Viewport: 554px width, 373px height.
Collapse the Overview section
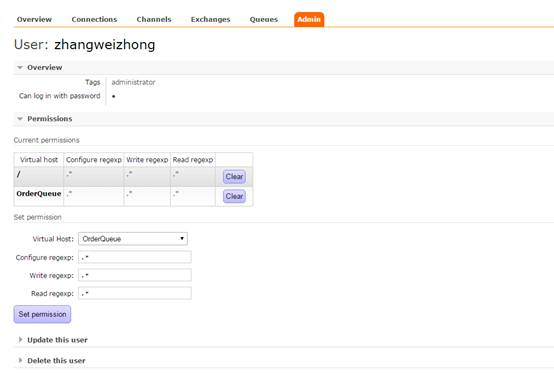45,67
